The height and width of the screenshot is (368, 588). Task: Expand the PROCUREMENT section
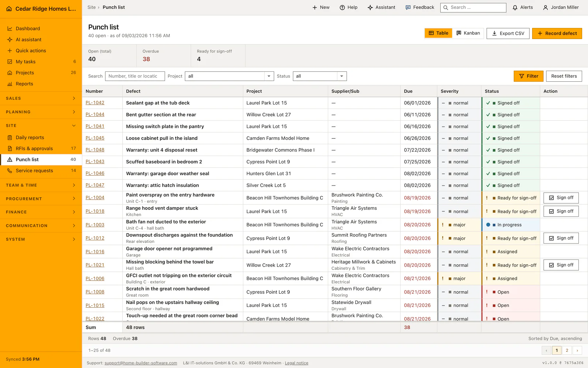coord(41,199)
